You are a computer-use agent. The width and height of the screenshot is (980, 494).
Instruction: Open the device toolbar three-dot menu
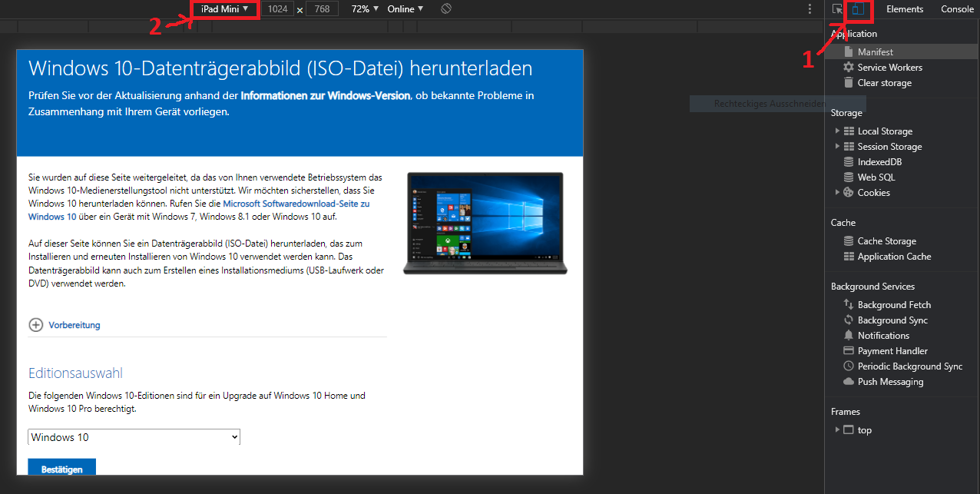click(809, 9)
